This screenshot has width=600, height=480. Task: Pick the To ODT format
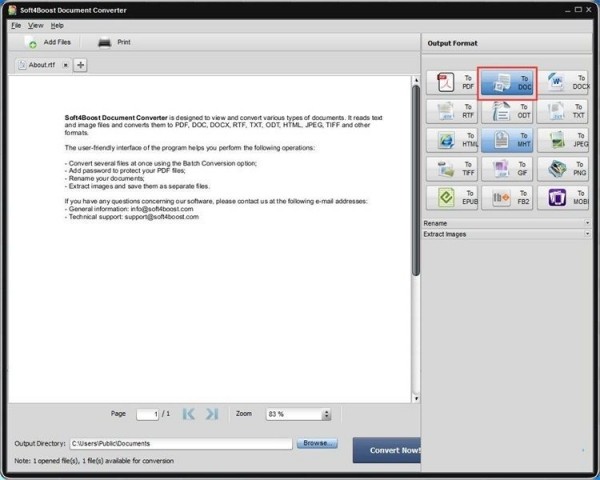click(x=507, y=111)
